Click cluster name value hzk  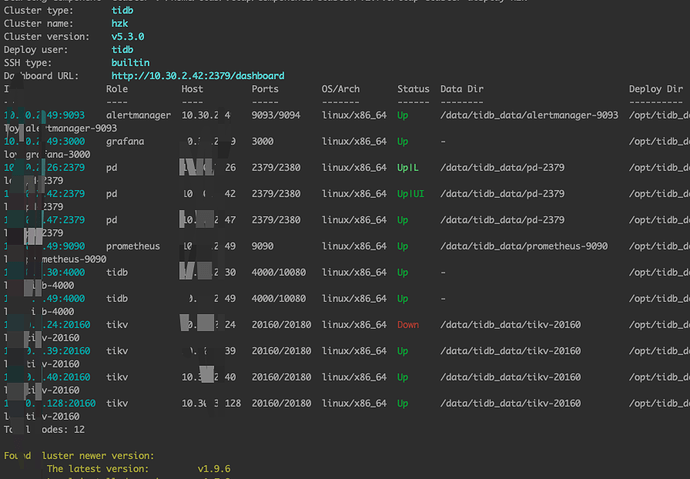pos(120,23)
